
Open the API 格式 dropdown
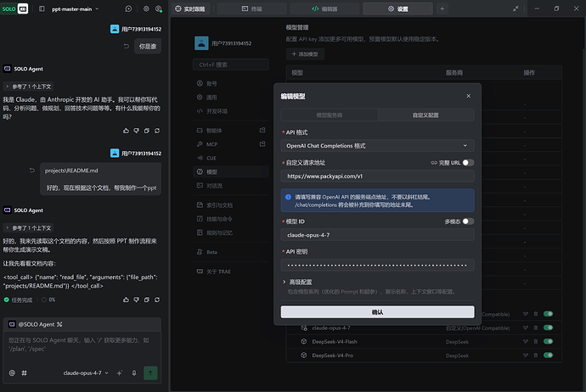point(377,146)
